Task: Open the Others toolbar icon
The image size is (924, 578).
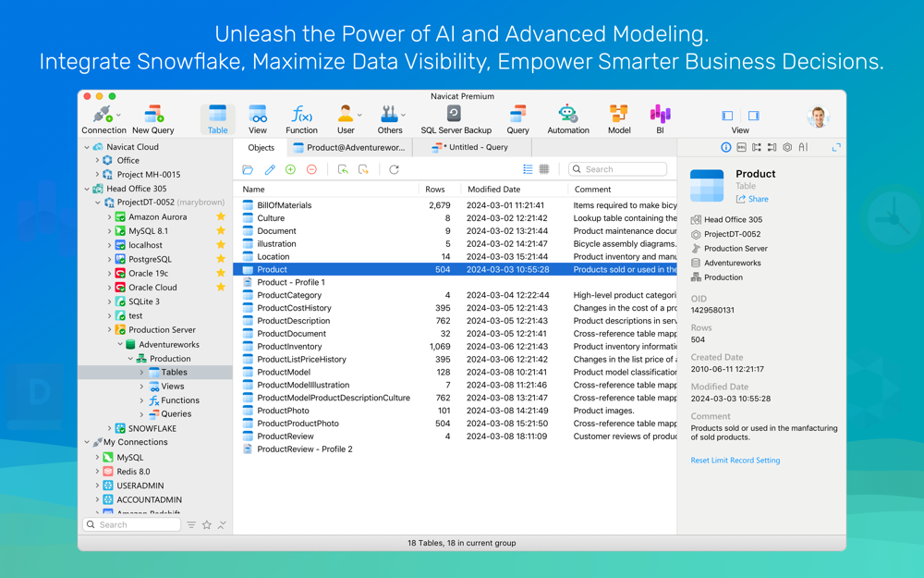Action: (x=390, y=119)
